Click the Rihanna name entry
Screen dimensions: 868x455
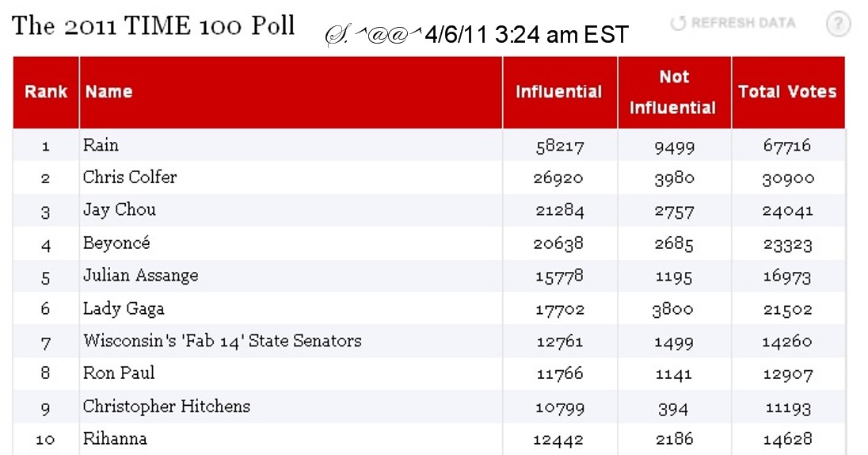pyautogui.click(x=115, y=438)
